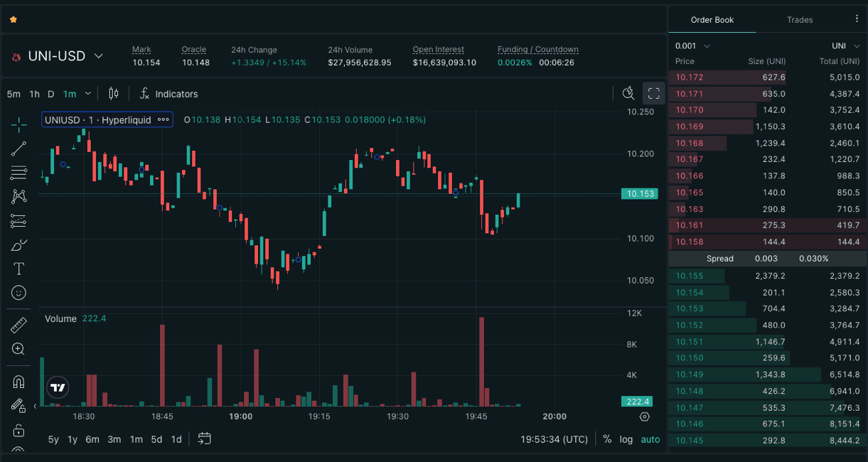Screen dimensions: 868x462
Task: Click the TradingView logo
Action: coord(58,387)
